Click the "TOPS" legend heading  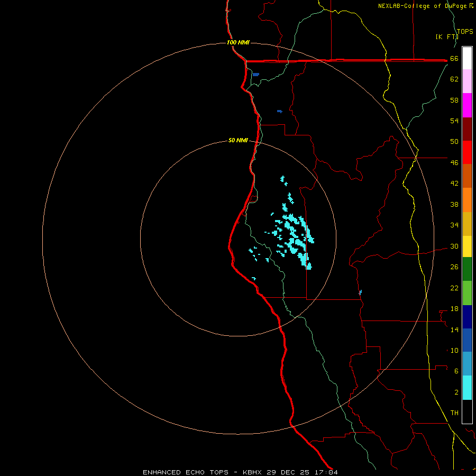(465, 32)
